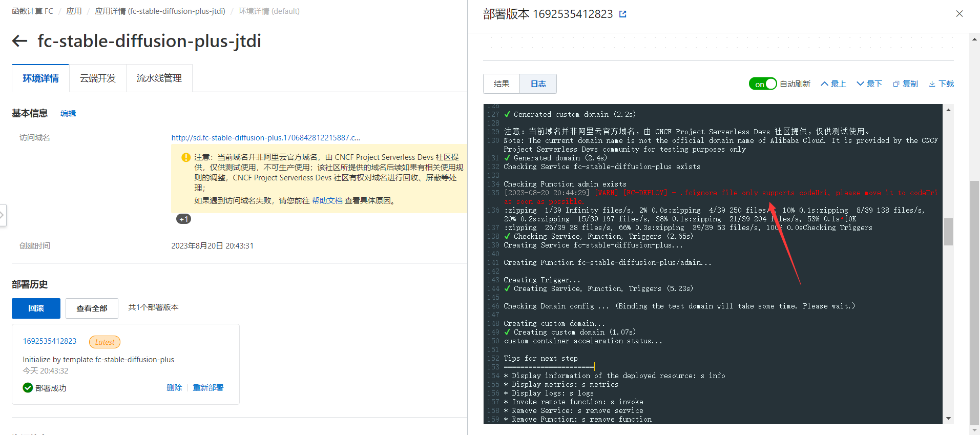Click the 2023年8月20日 20:43:31 creation time

click(x=213, y=246)
